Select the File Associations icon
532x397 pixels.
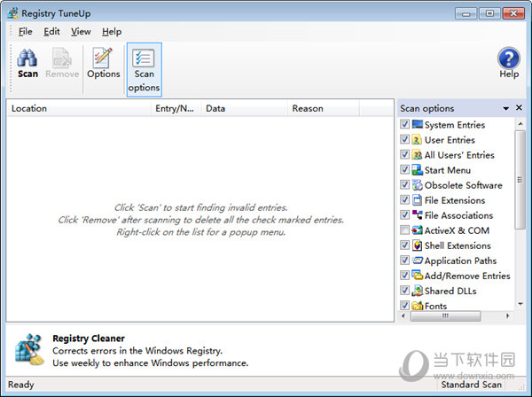pos(417,215)
